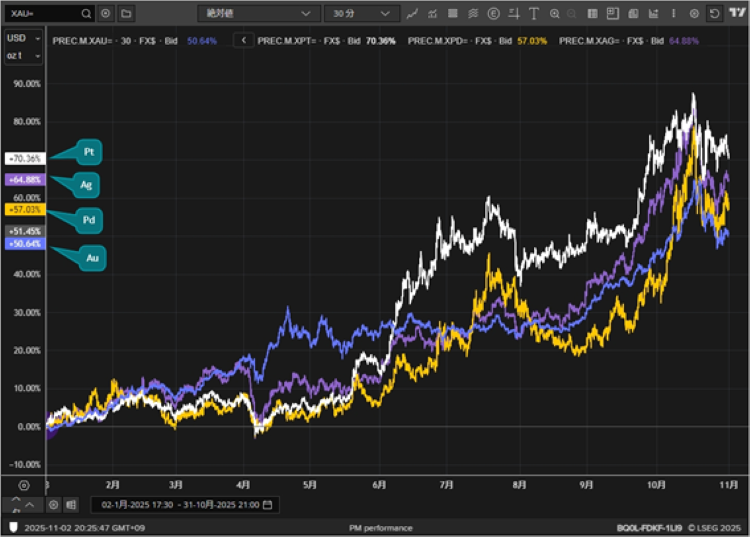
Task: Open the oz unit dropdown
Action: [x=23, y=56]
